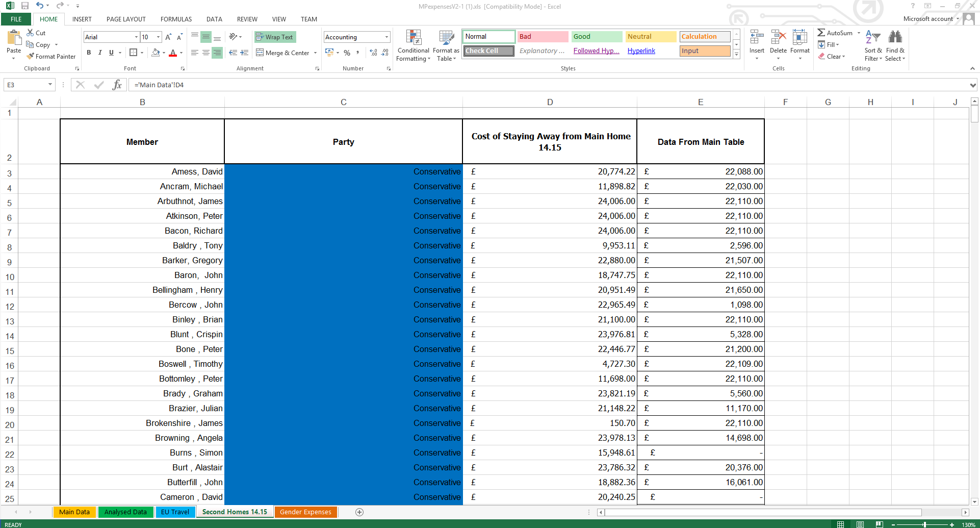Open the font name Arial dropdown
This screenshot has width=980, height=528.
point(136,37)
